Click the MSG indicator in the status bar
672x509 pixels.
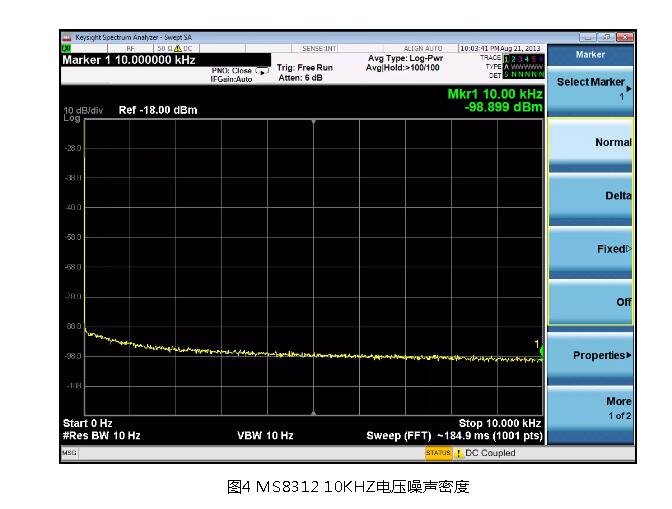(x=68, y=453)
